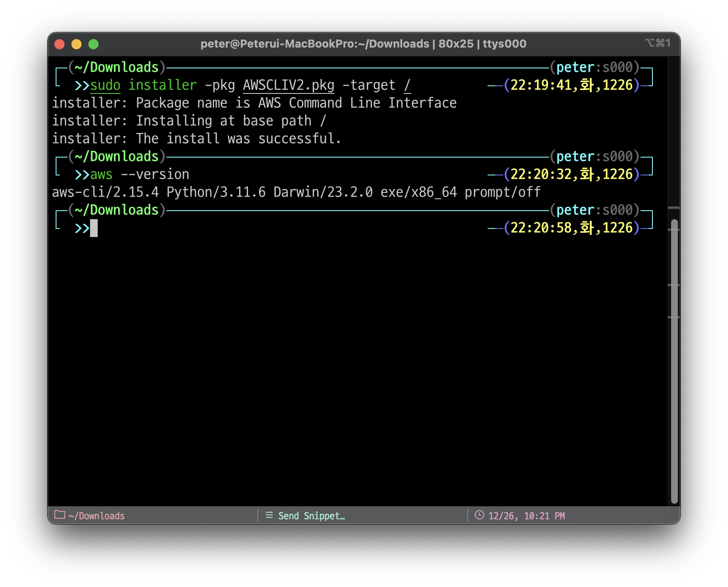Click the AWSCLIV2.pkg file name
Viewport: 728px width, 587px height.
pos(289,85)
